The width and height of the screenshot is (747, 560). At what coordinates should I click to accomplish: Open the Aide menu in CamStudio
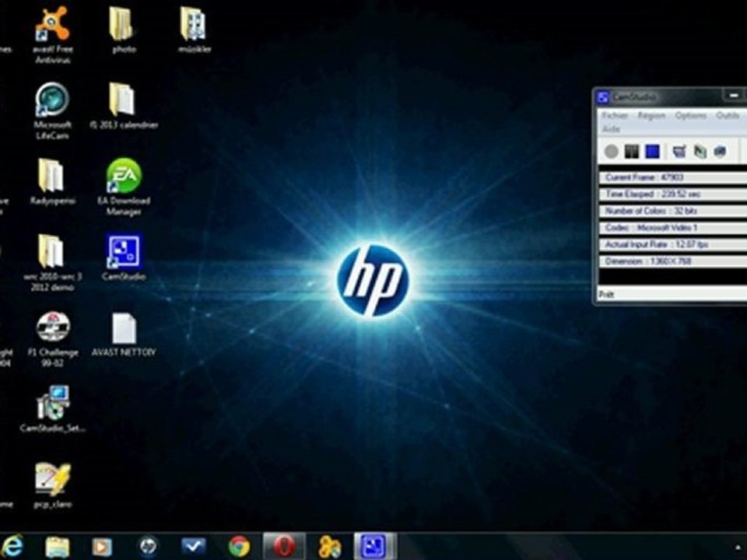(x=611, y=129)
